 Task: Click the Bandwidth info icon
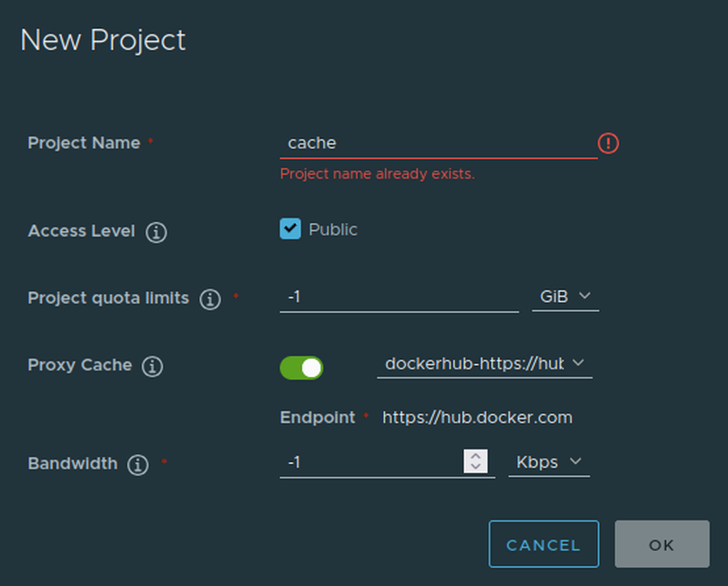coord(138,465)
